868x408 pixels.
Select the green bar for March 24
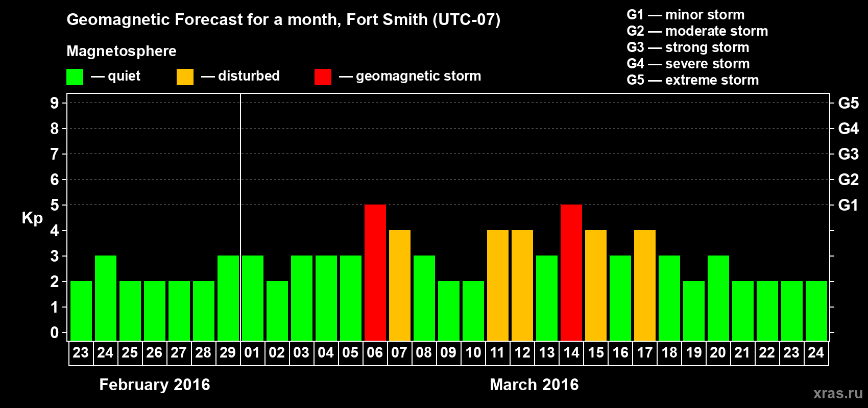click(816, 311)
